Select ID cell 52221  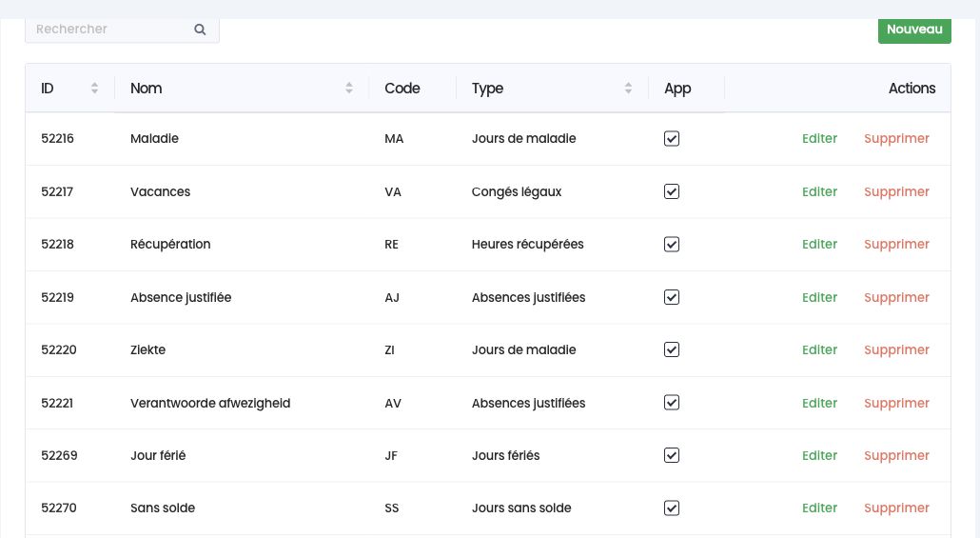click(x=57, y=403)
